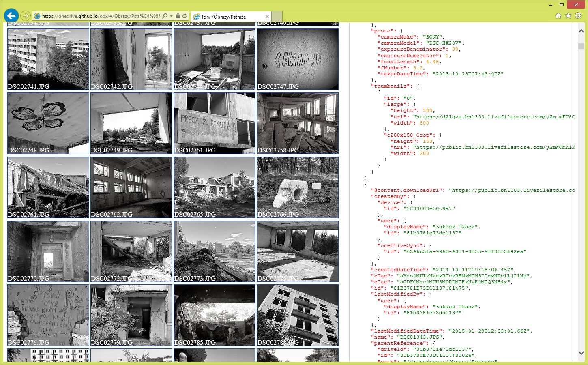This screenshot has width=588, height=365.
Task: Click the device id "1800000e50c9a7"
Action: tap(429, 208)
